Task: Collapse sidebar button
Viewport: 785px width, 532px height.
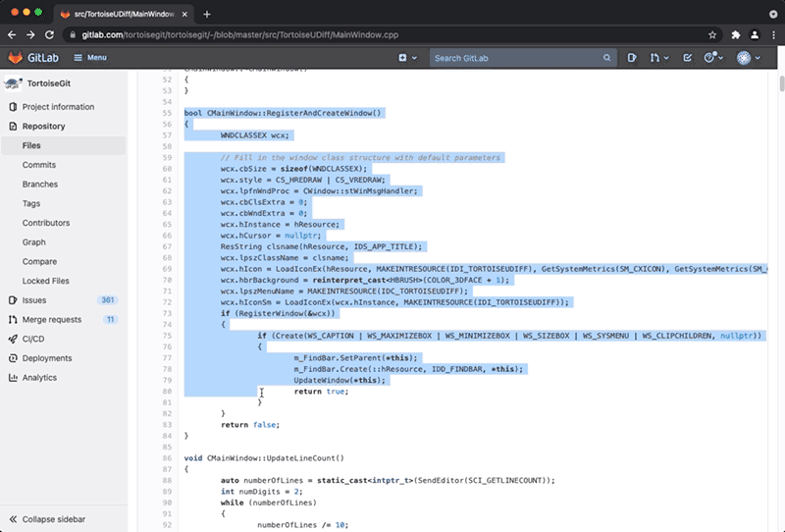Action: [47, 519]
